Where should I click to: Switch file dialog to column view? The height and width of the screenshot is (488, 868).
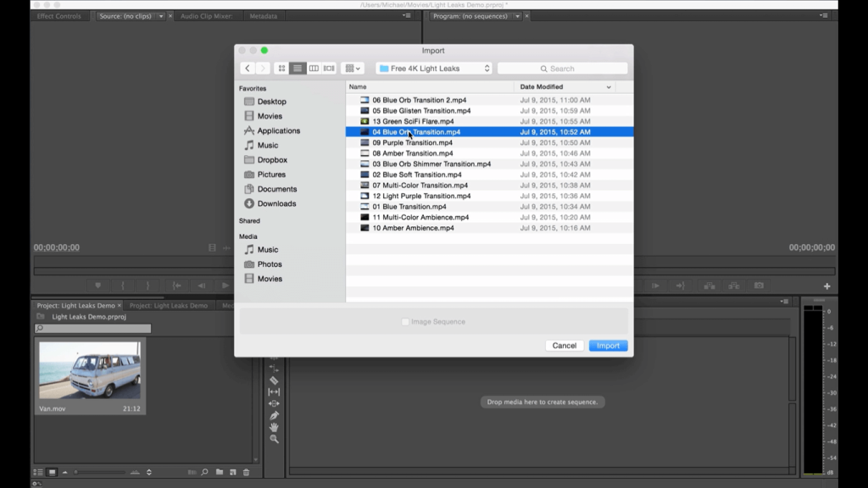314,69
